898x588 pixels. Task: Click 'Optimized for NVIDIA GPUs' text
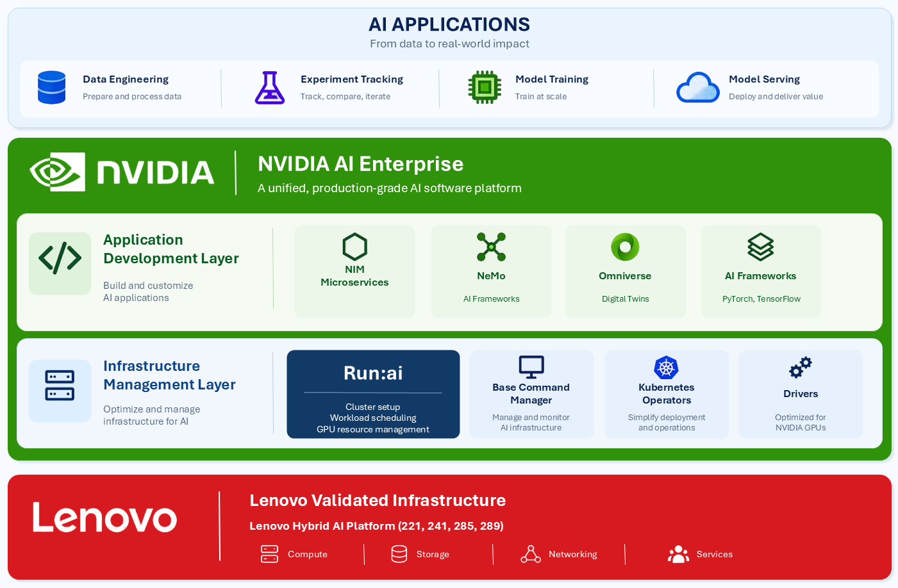(x=801, y=423)
